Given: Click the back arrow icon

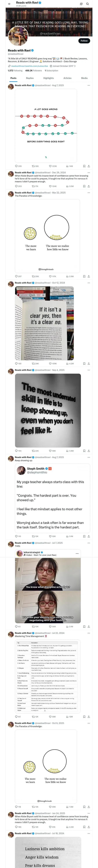Looking at the screenshot, I should 9,4.
